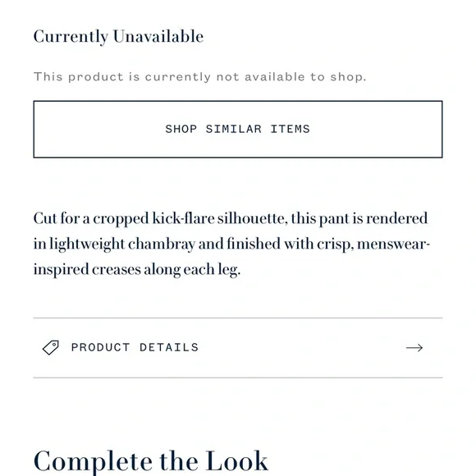Screen dimensions: 476x476
Task: Click the kick-flare silhouette description paragraph
Action: (231, 244)
